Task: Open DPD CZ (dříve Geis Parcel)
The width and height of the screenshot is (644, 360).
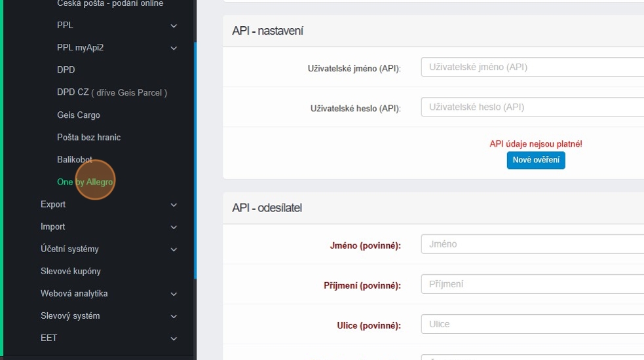Action: coord(112,92)
